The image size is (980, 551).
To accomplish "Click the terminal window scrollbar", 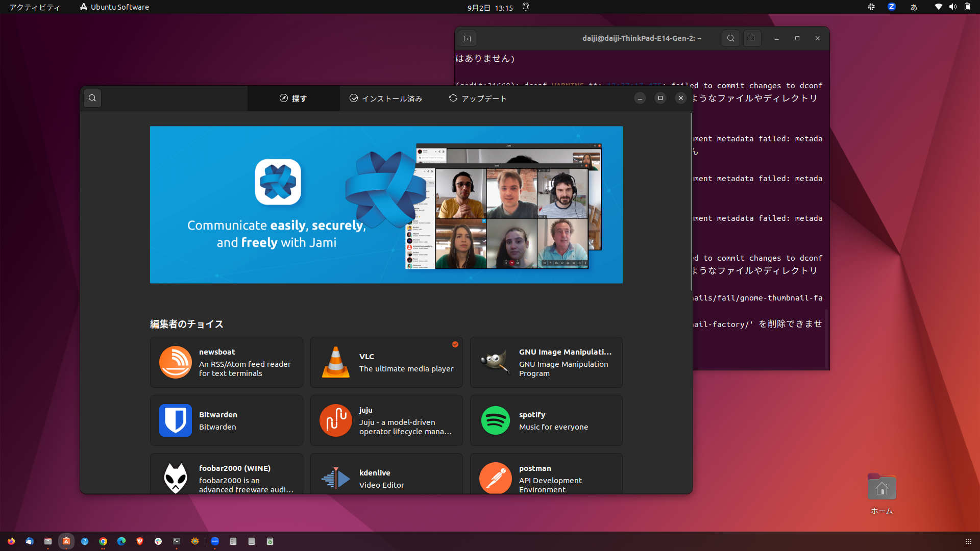I will (826, 339).
